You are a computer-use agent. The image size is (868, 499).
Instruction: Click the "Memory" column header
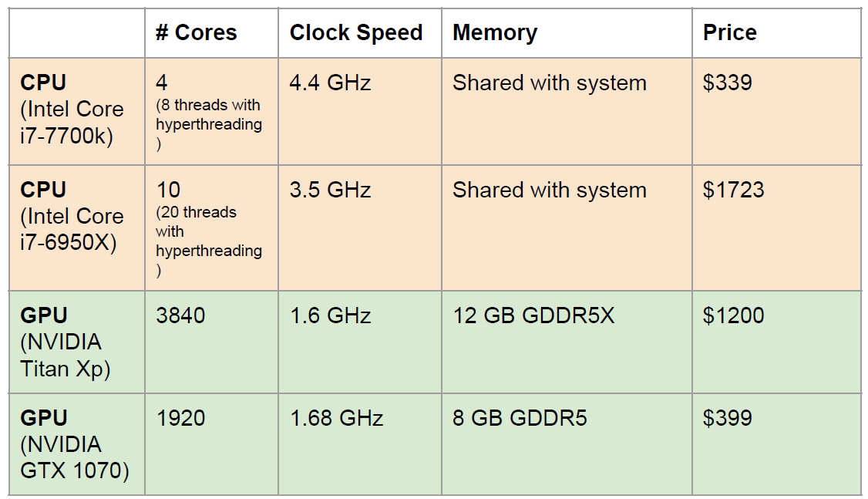coord(495,33)
